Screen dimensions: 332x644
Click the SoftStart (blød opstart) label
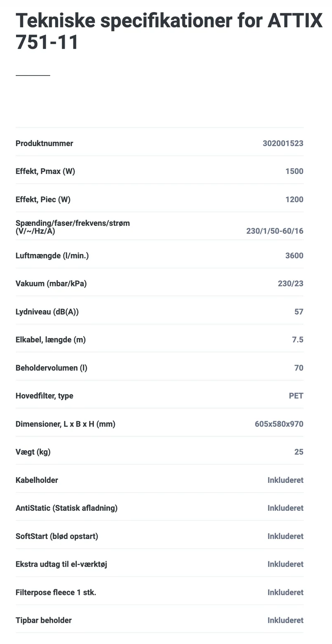pos(57,536)
